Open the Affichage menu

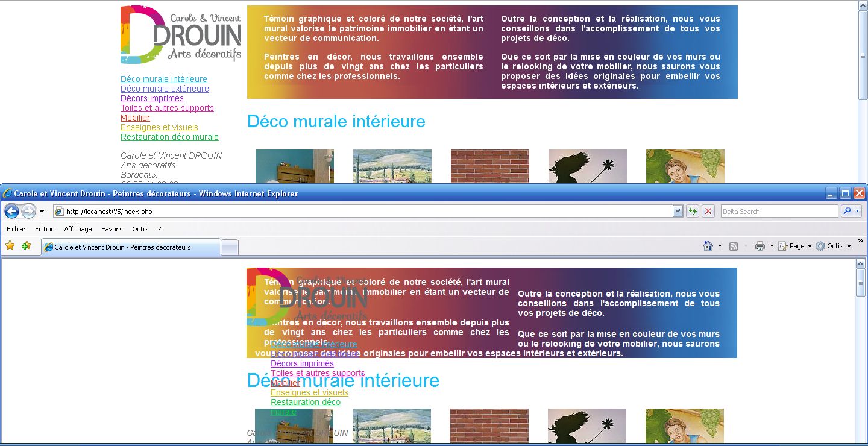78,229
